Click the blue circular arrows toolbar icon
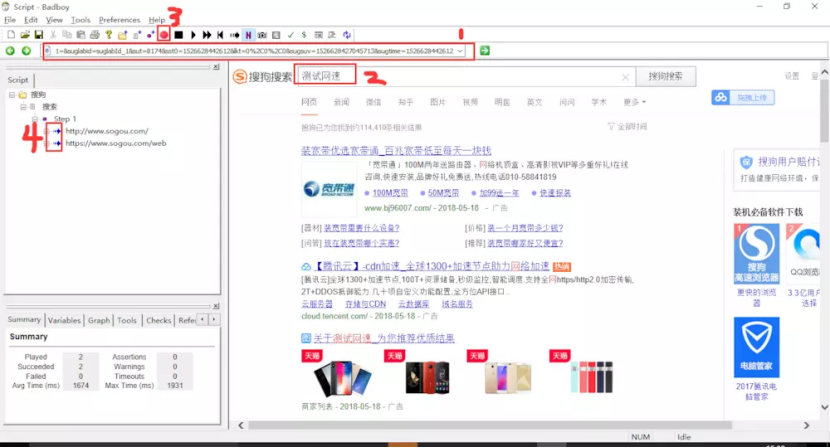Screen dimensions: 830x448 pyautogui.click(x=347, y=35)
